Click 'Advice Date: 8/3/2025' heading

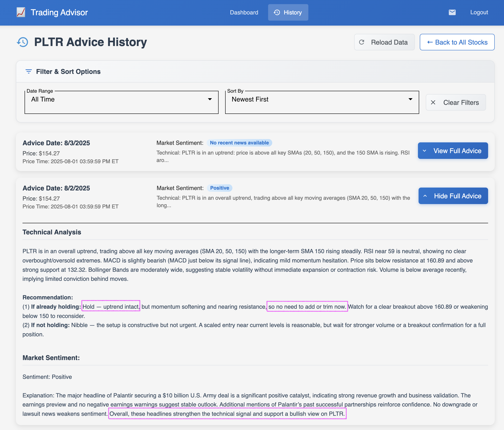coord(56,143)
